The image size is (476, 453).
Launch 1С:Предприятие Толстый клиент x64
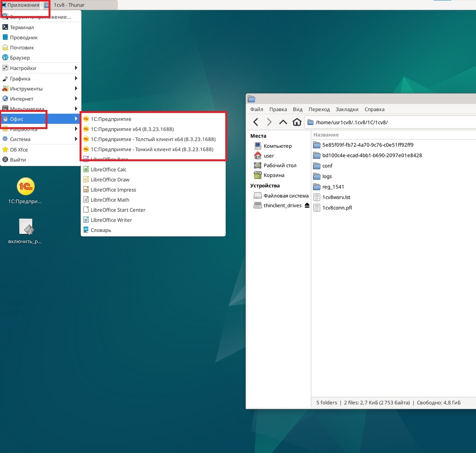click(153, 139)
